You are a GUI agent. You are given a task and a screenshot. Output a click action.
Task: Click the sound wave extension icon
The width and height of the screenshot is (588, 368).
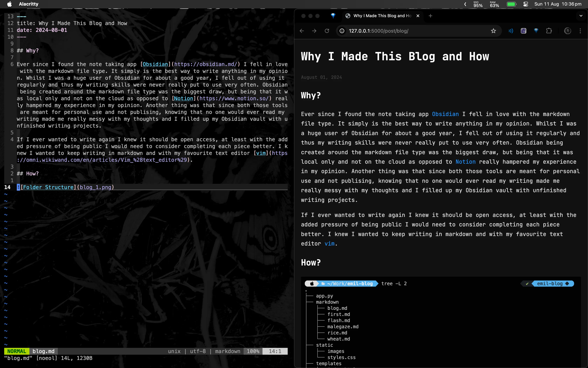pyautogui.click(x=511, y=31)
